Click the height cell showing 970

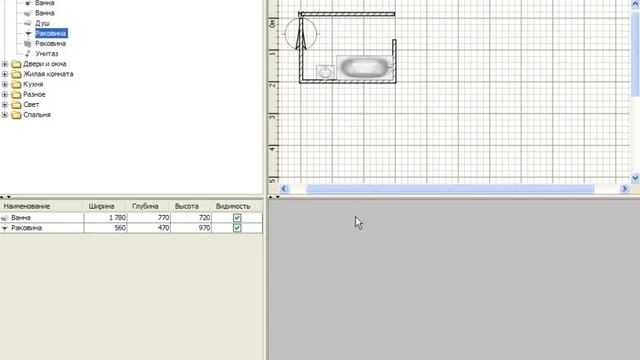coord(191,228)
